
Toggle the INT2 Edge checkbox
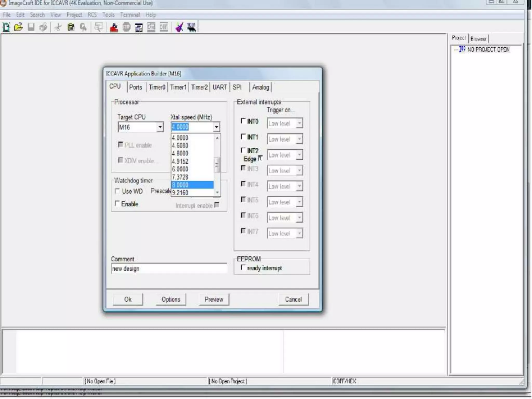click(260, 158)
